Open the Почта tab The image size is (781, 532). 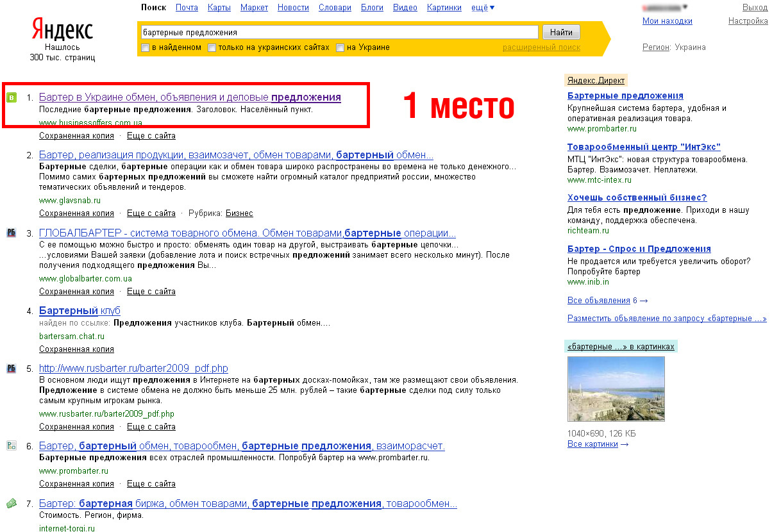coord(187,8)
